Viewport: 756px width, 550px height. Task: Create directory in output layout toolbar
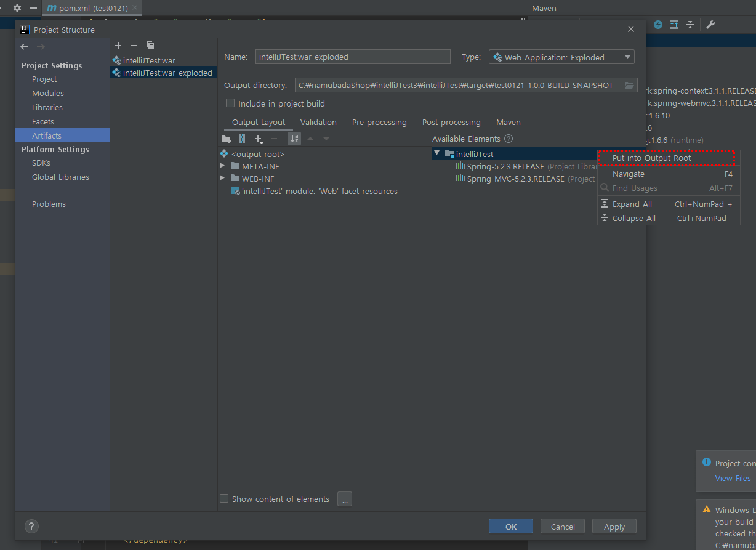click(x=227, y=139)
